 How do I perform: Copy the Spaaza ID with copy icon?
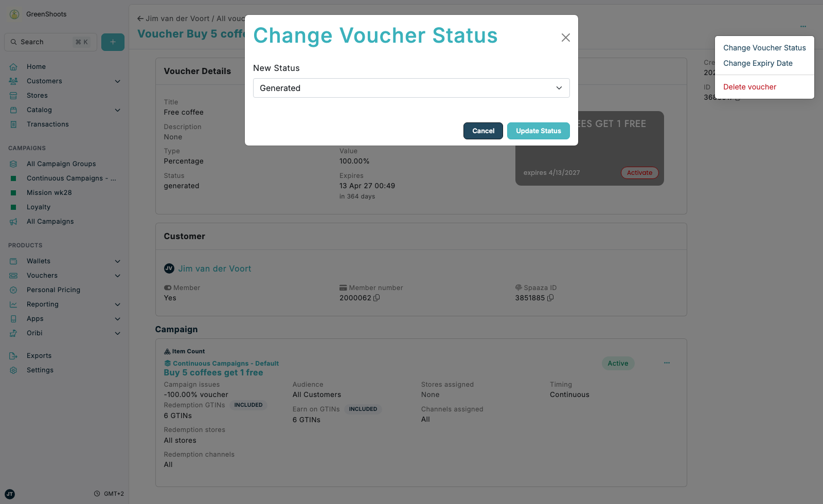pyautogui.click(x=550, y=298)
